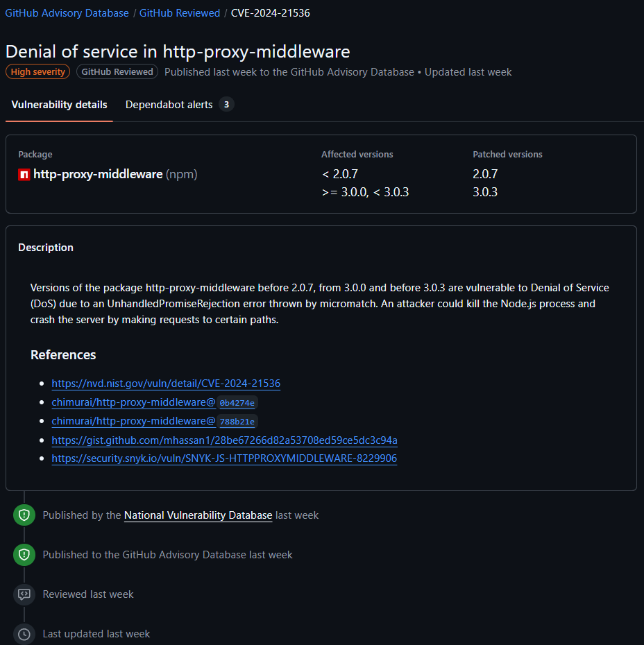
Task: Click the review speech-bubble icon next to Reviewed last week
Action: point(24,594)
